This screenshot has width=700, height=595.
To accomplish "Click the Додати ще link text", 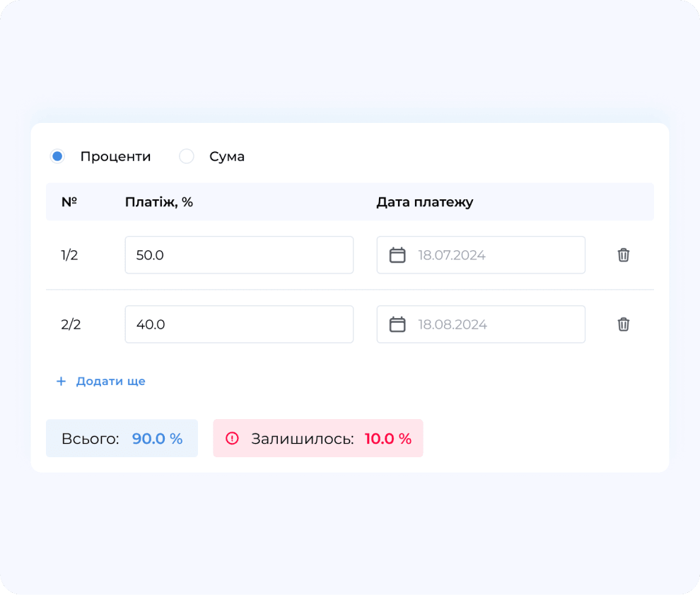I will click(110, 382).
